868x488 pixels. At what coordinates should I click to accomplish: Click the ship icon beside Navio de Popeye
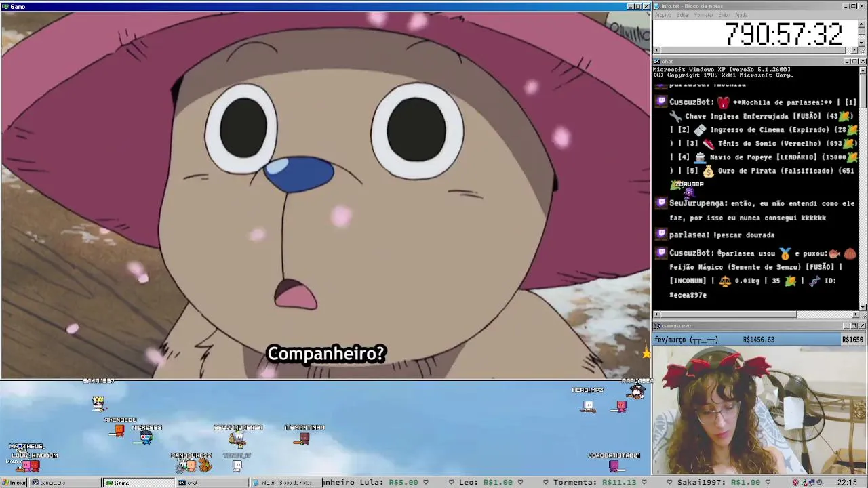click(701, 157)
